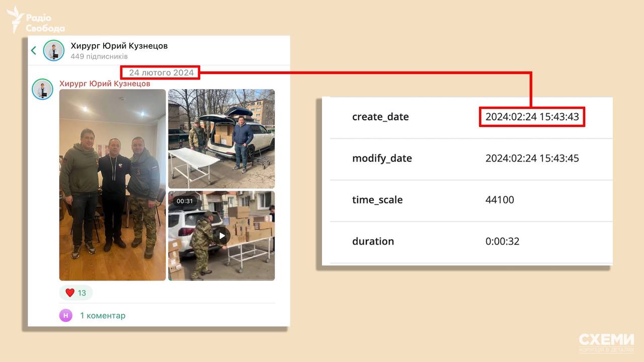Click the back chevron arrow in channel header
Screen dimensions: 644x362
click(34, 50)
